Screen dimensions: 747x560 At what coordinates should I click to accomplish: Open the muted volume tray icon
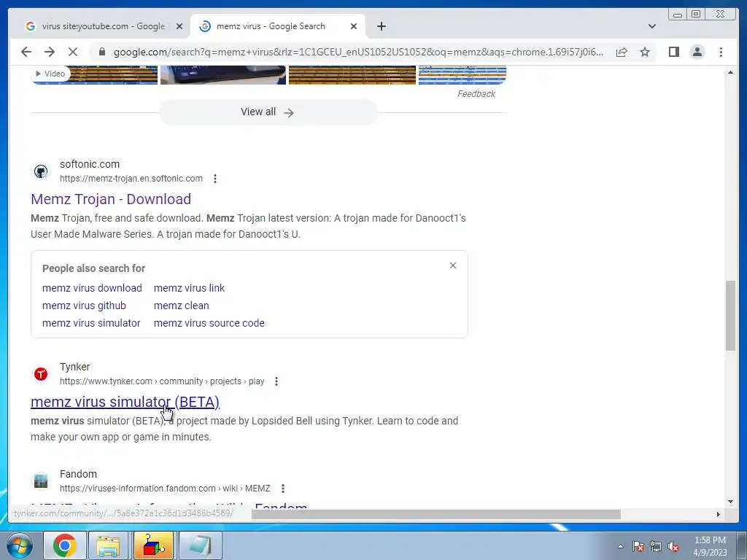[x=673, y=547]
